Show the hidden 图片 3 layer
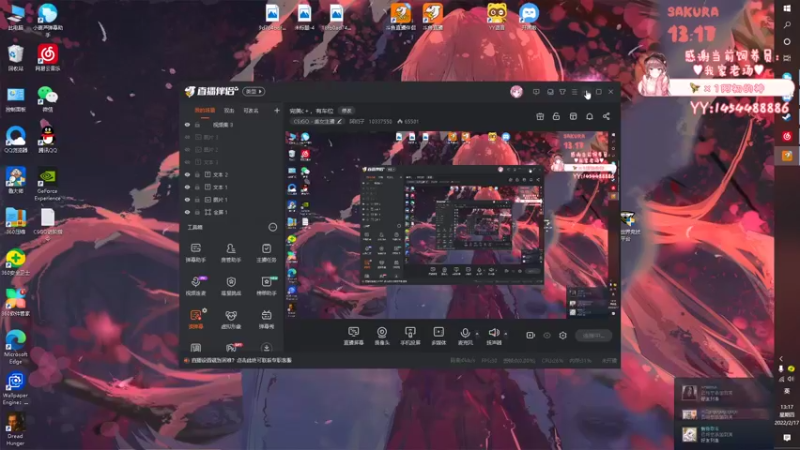The image size is (800, 450). pyautogui.click(x=187, y=137)
